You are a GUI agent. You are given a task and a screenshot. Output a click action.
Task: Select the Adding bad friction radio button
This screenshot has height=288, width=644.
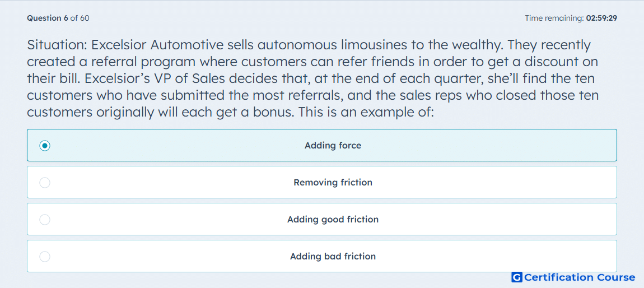click(x=45, y=257)
